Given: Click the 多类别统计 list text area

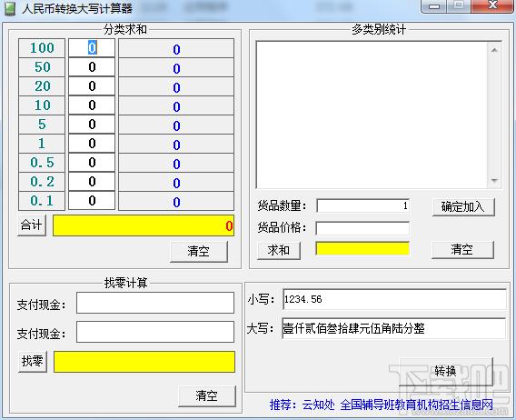Looking at the screenshot, I should (x=372, y=115).
